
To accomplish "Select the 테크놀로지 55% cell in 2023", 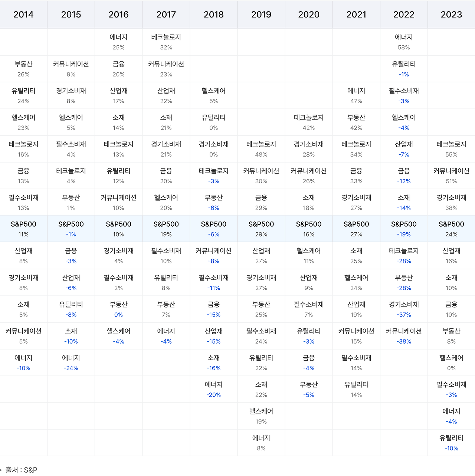I will (451, 149).
